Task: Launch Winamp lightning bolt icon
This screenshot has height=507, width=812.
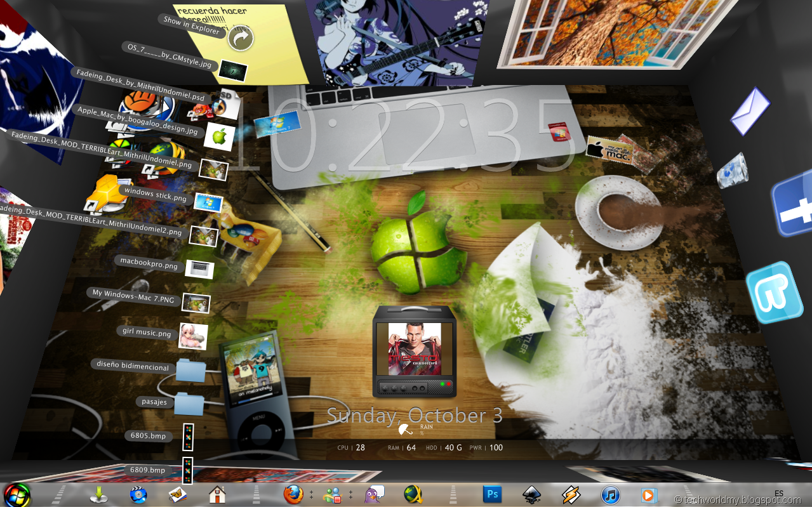Action: click(571, 494)
